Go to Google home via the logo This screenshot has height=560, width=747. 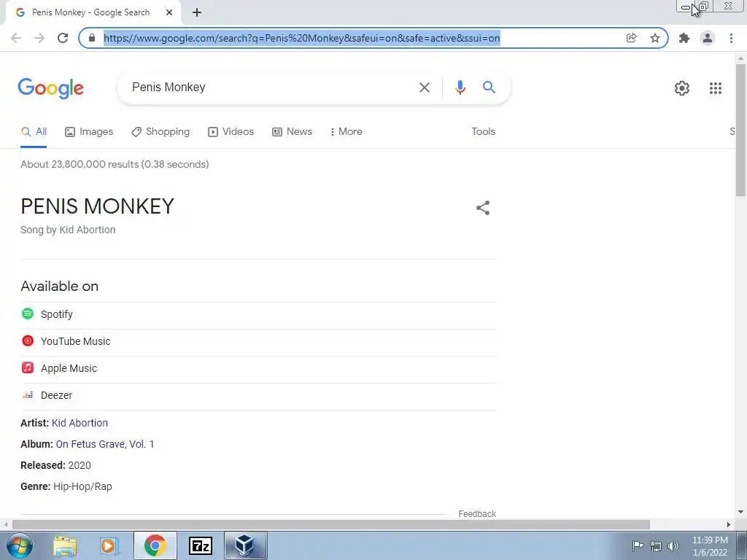pyautogui.click(x=50, y=88)
